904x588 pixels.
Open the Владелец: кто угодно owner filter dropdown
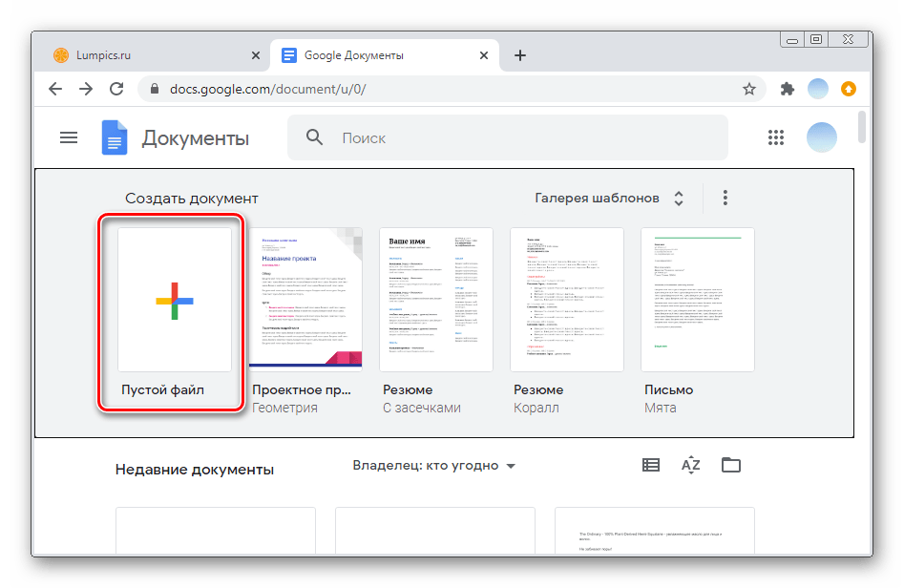434,465
